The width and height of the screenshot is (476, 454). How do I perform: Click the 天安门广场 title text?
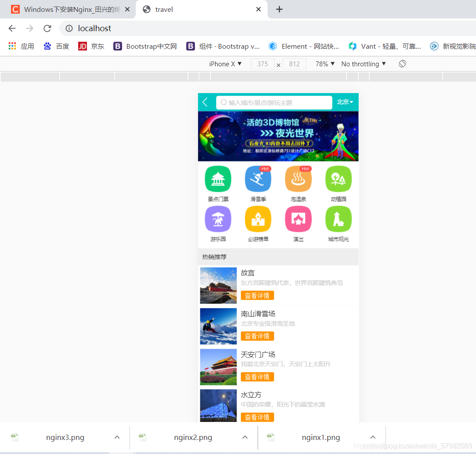258,354
